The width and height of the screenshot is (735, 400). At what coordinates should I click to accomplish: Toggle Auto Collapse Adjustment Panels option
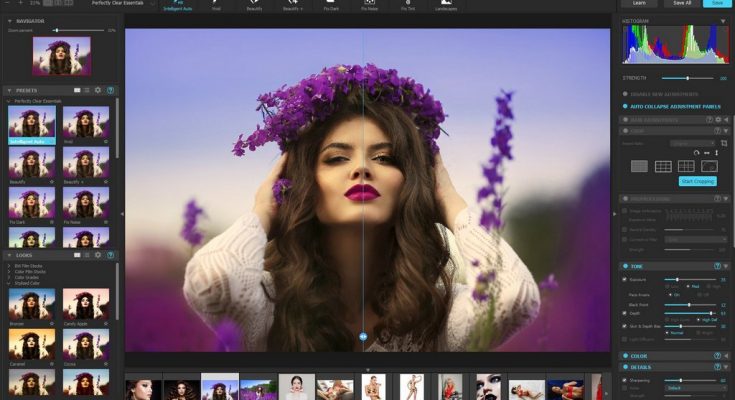pyautogui.click(x=625, y=105)
